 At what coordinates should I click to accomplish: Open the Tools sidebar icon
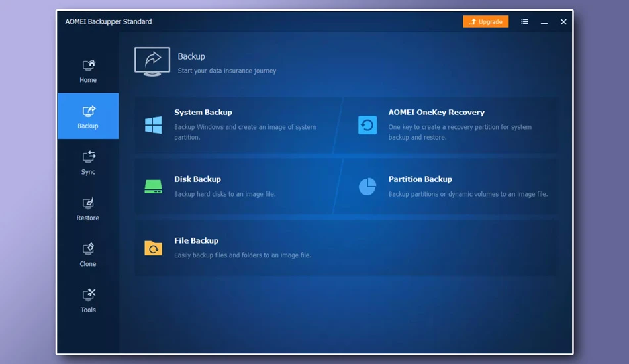point(88,295)
